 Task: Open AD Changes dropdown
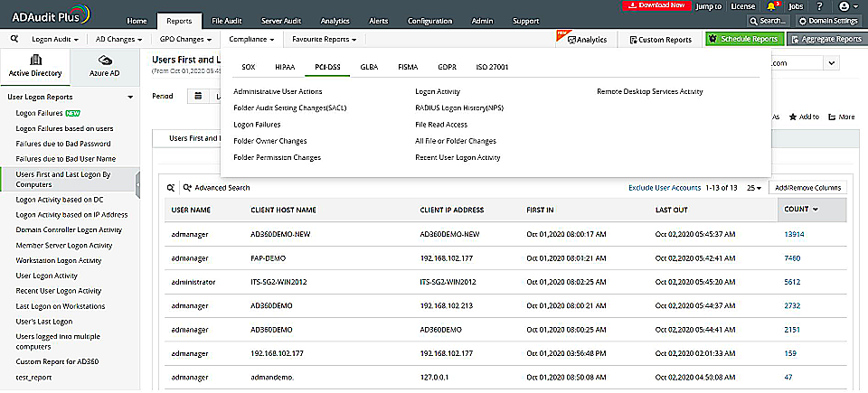tap(119, 40)
